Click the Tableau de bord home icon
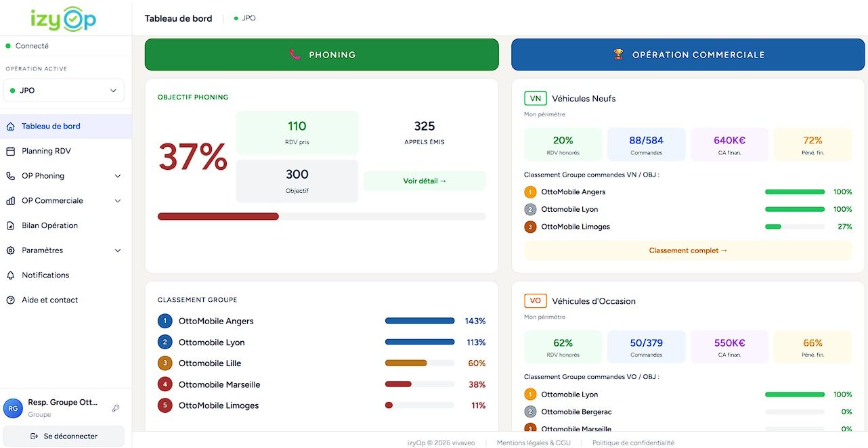Viewport: 868px width, 448px height. coord(10,127)
